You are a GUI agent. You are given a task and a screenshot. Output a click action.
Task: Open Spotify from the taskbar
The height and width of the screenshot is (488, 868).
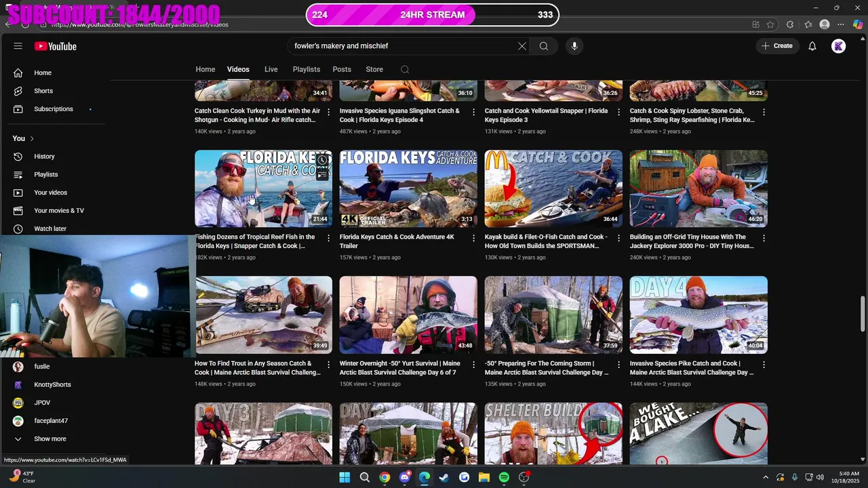tap(504, 477)
